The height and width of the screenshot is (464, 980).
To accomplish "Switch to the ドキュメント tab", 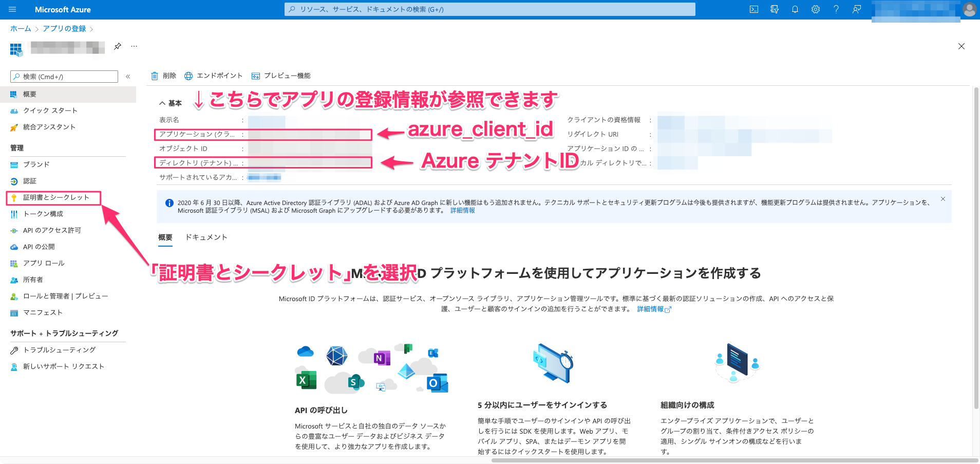I will click(x=206, y=237).
